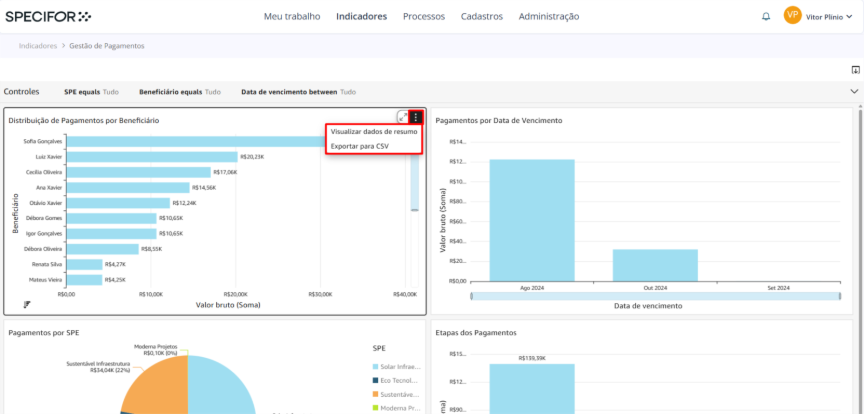Image resolution: width=864 pixels, height=414 pixels.
Task: Click the three-dot menu on Beneficiário chart
Action: [x=416, y=117]
